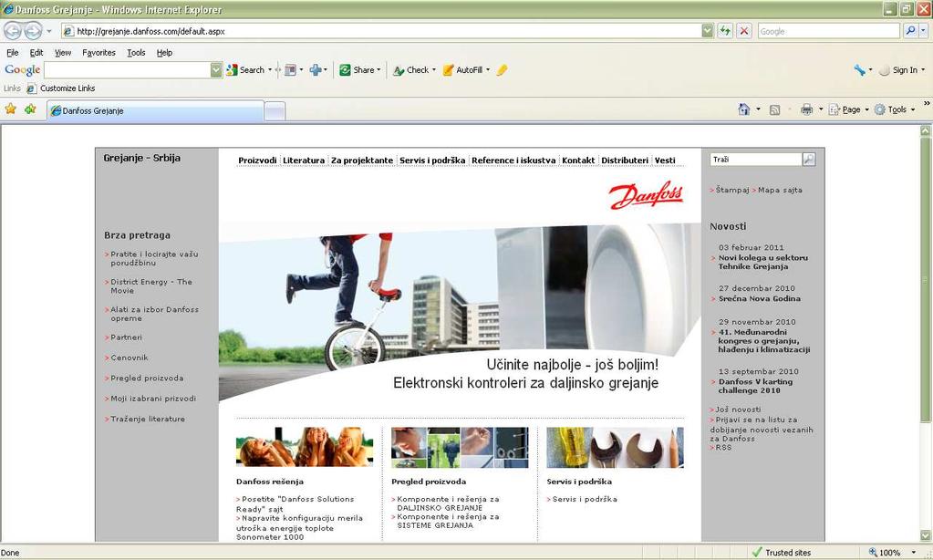
Task: Open Favorites Center star icon
Action: tap(11, 109)
